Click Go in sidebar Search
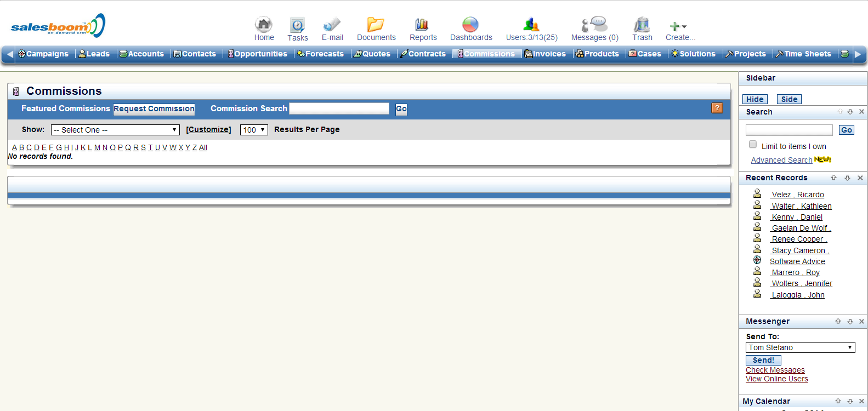The image size is (868, 411). click(847, 130)
